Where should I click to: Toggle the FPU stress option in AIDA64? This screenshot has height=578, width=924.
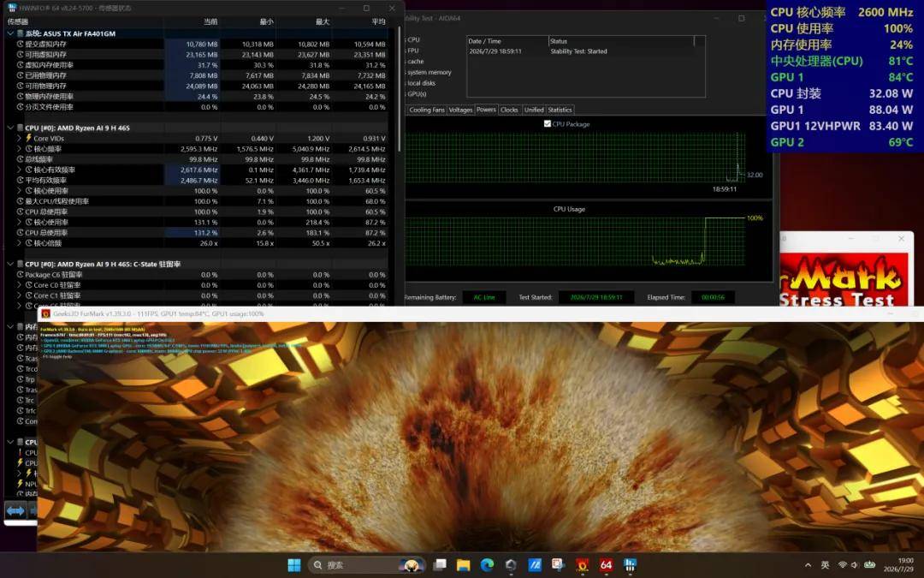[413, 51]
